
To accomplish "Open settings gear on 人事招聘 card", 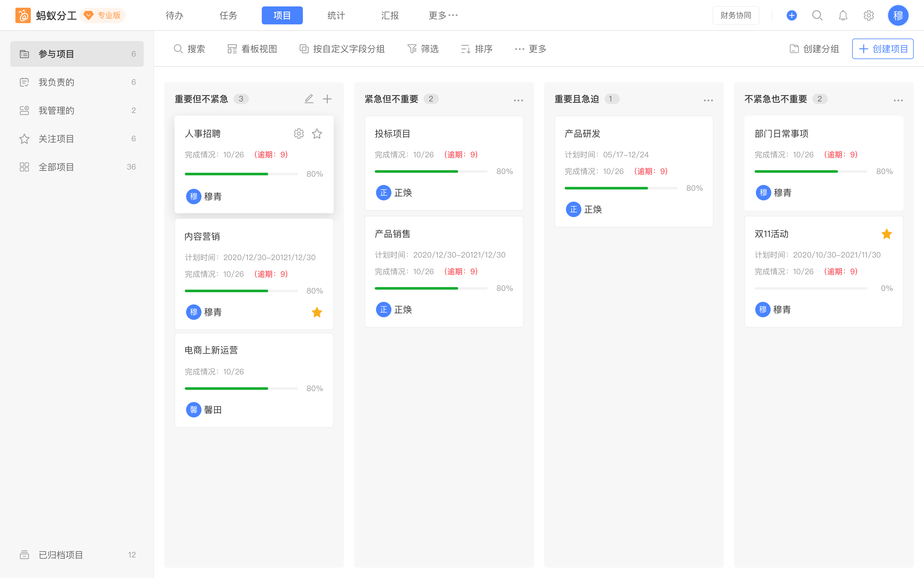I will [x=299, y=133].
